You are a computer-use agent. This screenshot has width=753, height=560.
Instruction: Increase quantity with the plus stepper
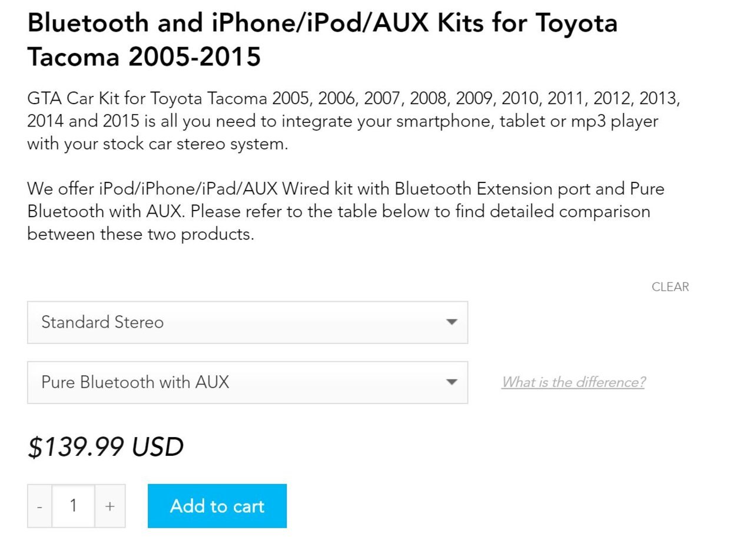[110, 505]
